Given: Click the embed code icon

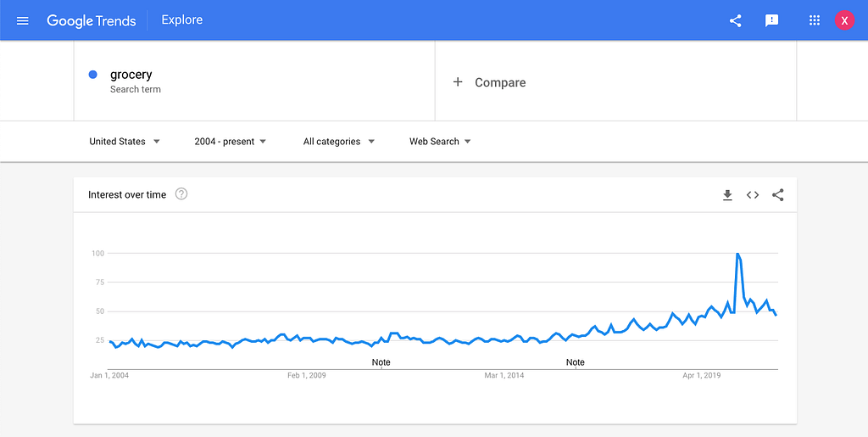Looking at the screenshot, I should (x=753, y=195).
